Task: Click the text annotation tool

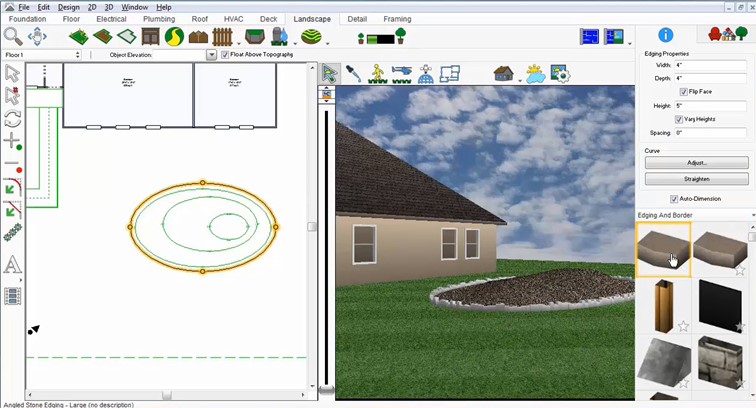Action: coord(12,265)
